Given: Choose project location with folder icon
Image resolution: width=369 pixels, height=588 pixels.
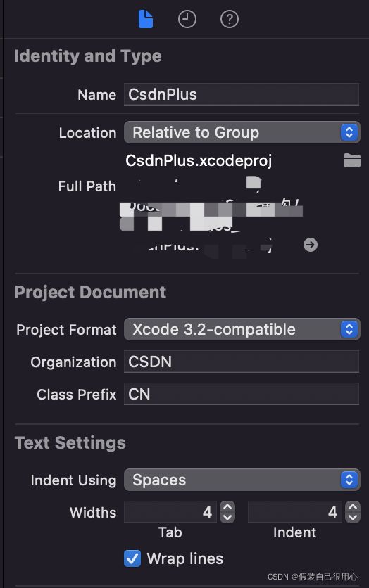Looking at the screenshot, I should coord(351,160).
